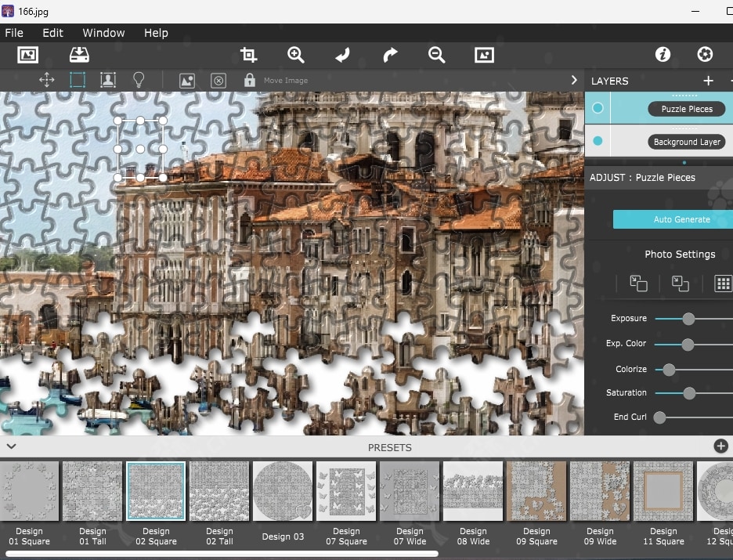Open the info icon
The height and width of the screenshot is (560, 733).
pos(663,55)
